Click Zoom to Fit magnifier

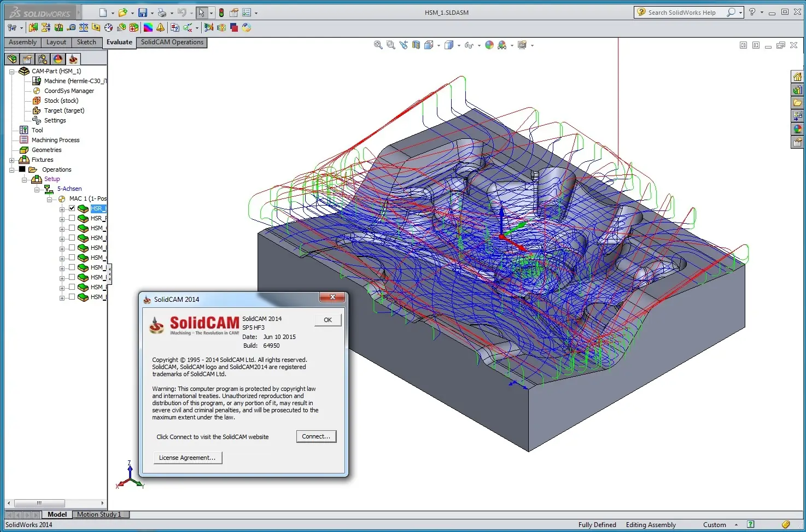[x=378, y=45]
